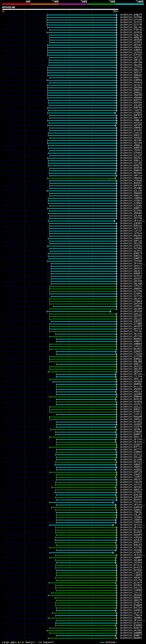The height and width of the screenshot is (644, 146).
Task: Click the UniRef100_D0CBA7 label
Action: [131, 585]
